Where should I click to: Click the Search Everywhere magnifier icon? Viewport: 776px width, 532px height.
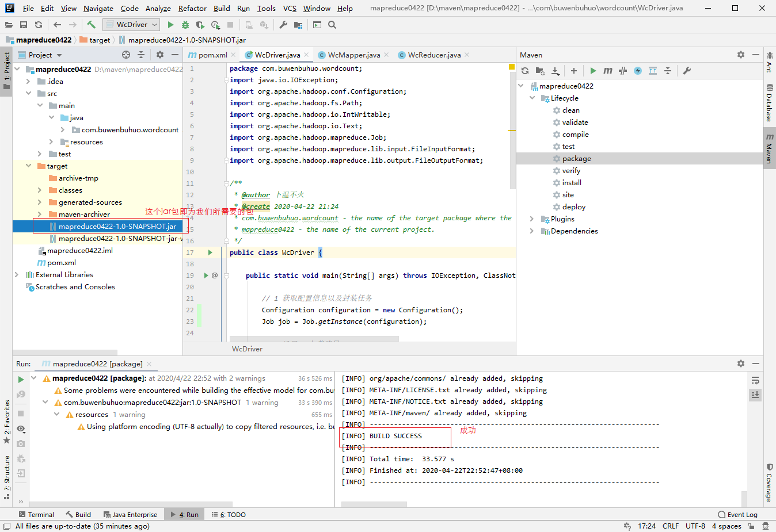pyautogui.click(x=332, y=25)
